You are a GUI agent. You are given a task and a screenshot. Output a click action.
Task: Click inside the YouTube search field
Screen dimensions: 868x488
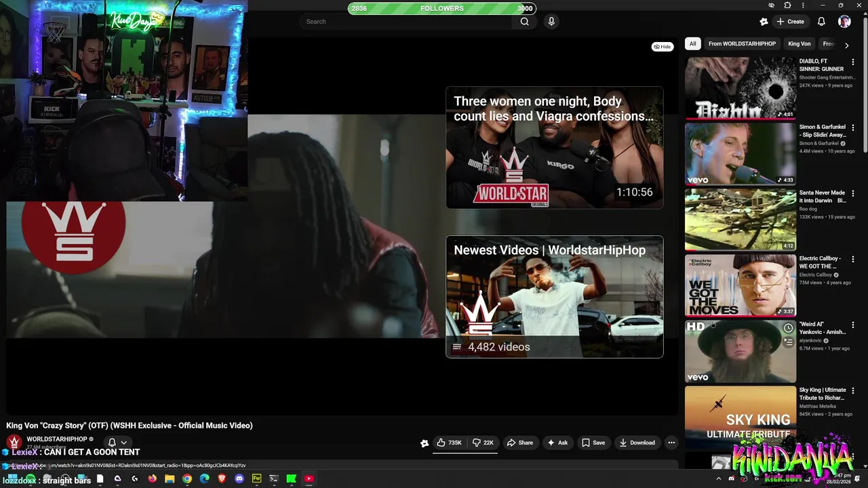coord(407,22)
